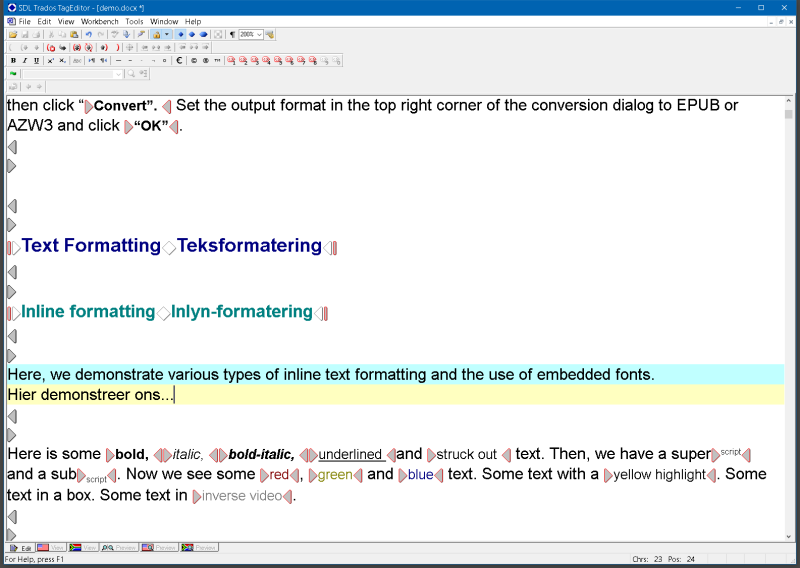Toggle the padlock tag protection button
Screen dimensions: 800x568
coord(157,35)
